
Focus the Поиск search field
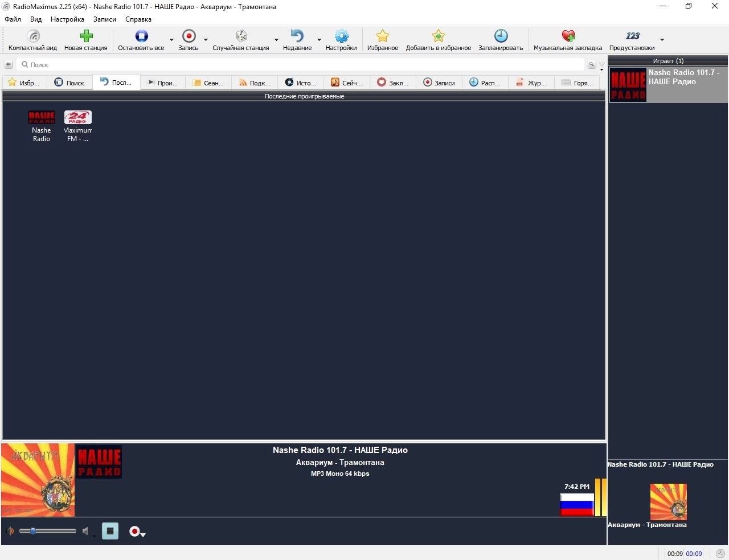(x=300, y=64)
